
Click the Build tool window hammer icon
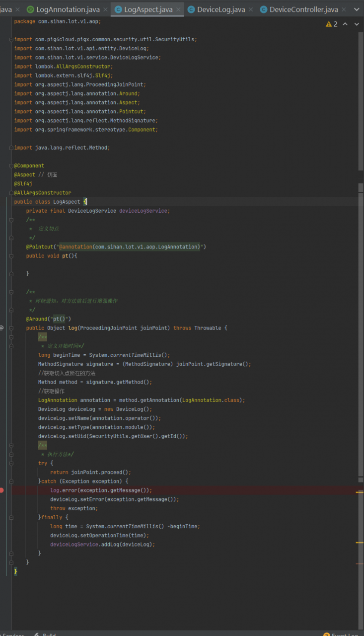tap(37, 635)
